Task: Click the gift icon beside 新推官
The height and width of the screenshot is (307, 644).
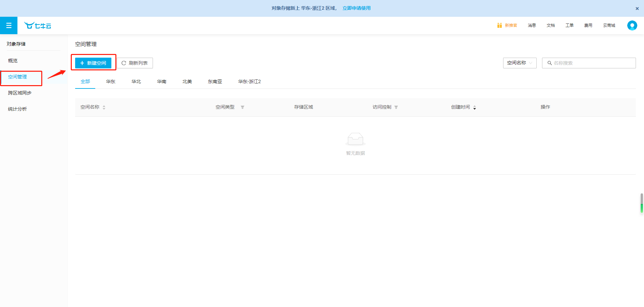Action: coord(499,25)
